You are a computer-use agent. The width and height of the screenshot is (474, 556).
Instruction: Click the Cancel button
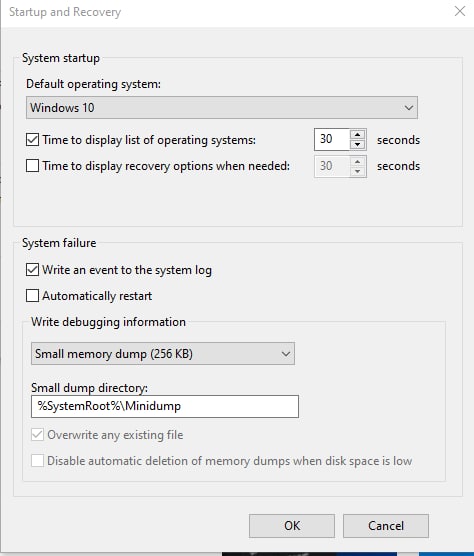[386, 526]
